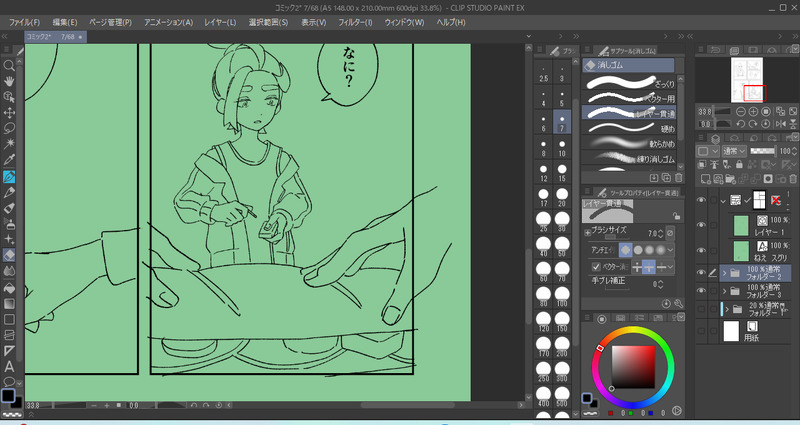Viewport: 800px width, 425px height.
Task: Show the 用紙 paper layer
Action: tap(701, 331)
